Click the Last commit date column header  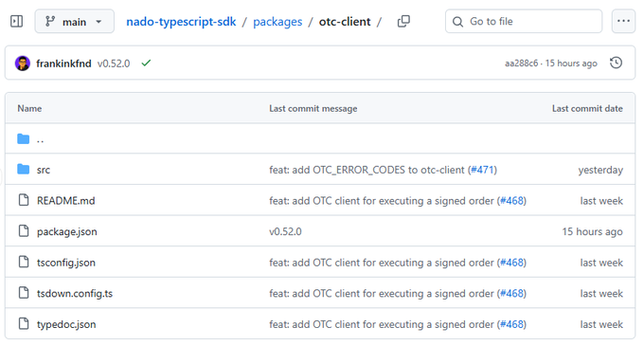[587, 108]
